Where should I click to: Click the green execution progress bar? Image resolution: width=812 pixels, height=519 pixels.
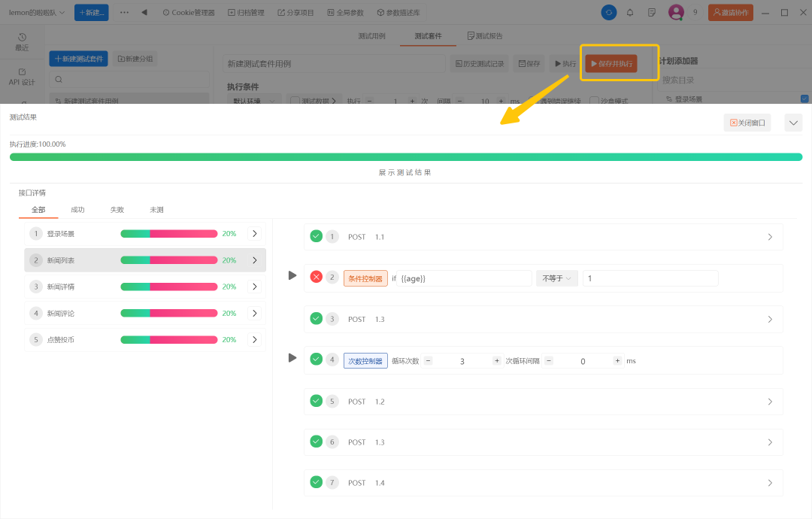tap(406, 157)
